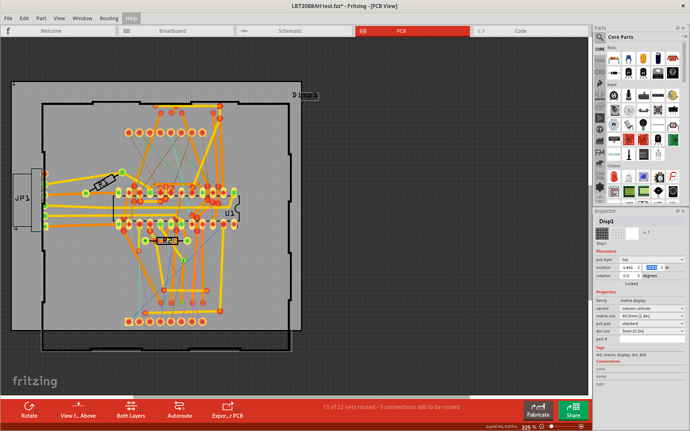
Task: Select resistor R2 on the PCB
Action: tap(167, 241)
